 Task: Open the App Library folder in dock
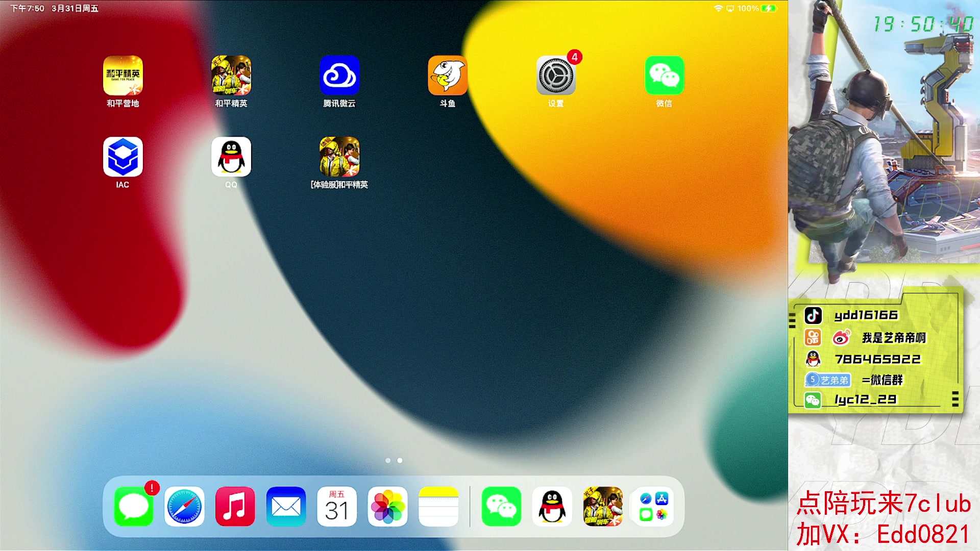coord(653,507)
